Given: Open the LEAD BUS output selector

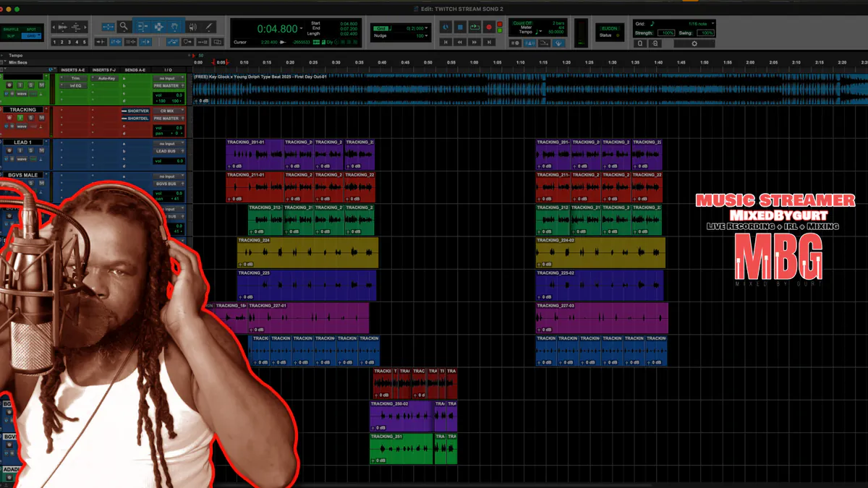Looking at the screenshot, I should coord(169,151).
